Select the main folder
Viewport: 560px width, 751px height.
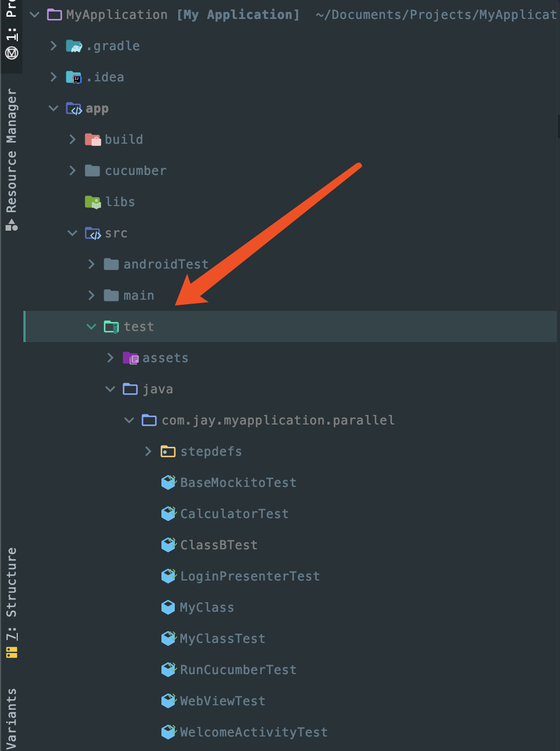pos(139,296)
